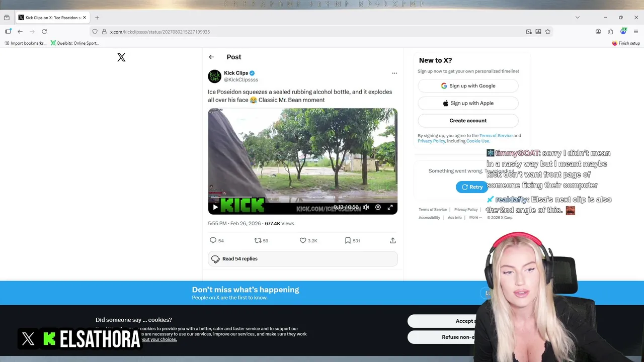Click the Kick Clips display name
Screen dimensions: 644x362
[236, 73]
